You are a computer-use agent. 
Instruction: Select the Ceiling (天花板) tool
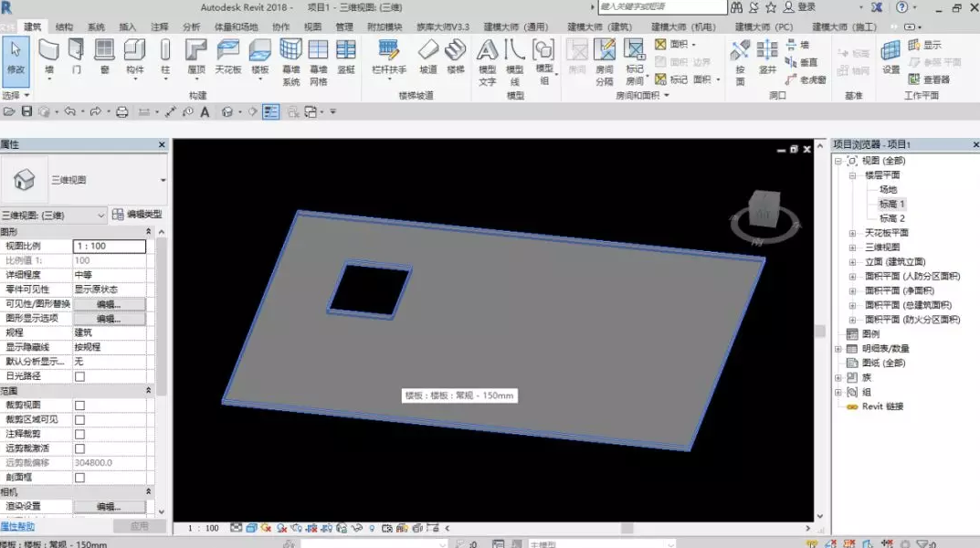click(x=228, y=58)
